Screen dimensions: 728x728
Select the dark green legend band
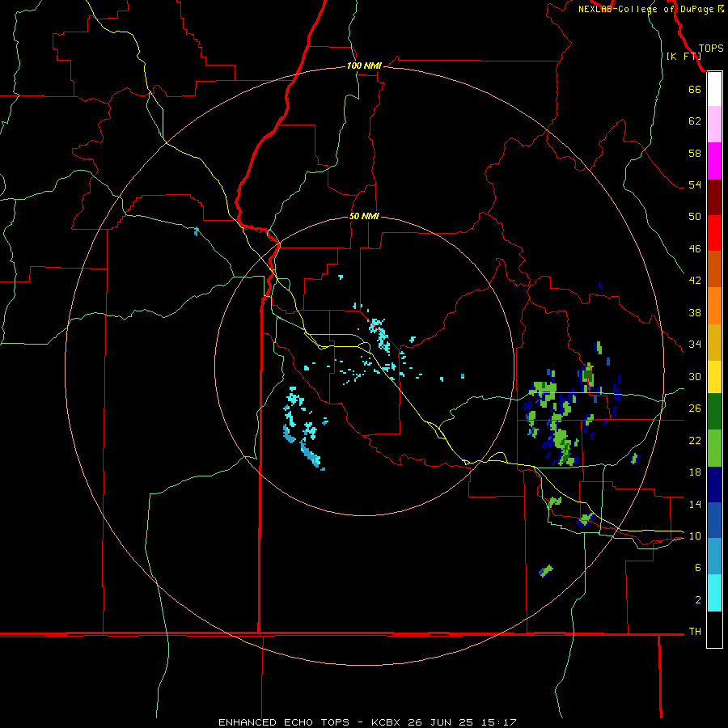(x=714, y=412)
